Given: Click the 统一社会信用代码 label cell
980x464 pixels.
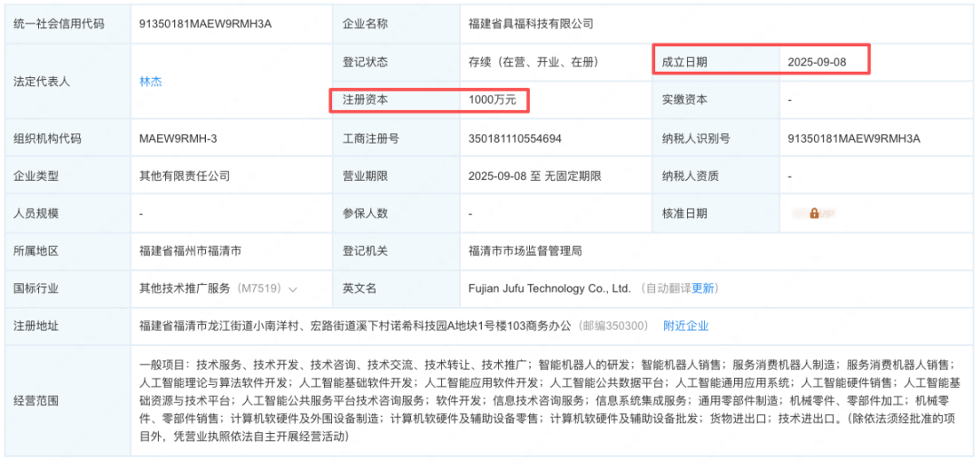Looking at the screenshot, I should point(67,25).
